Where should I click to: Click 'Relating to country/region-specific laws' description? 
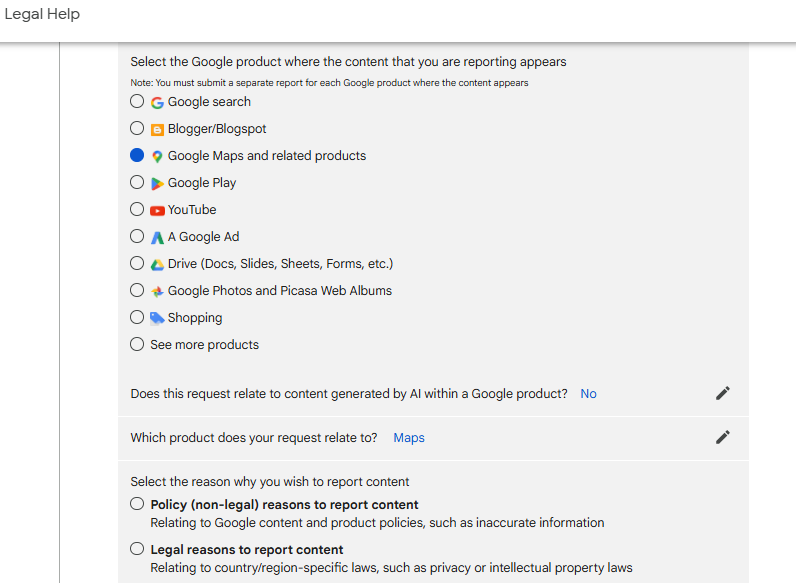coord(391,568)
